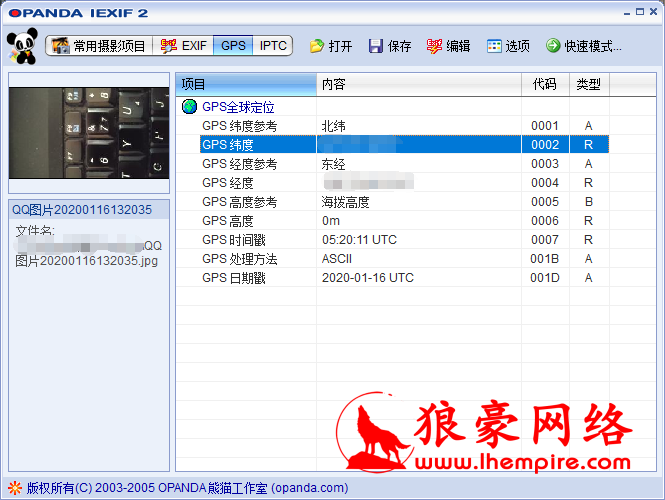
Task: Click the 编辑 button label
Action: pos(458,46)
